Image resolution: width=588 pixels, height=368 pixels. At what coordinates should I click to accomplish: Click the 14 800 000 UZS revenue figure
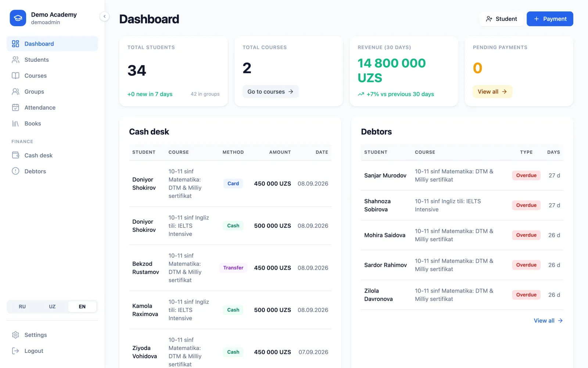392,71
